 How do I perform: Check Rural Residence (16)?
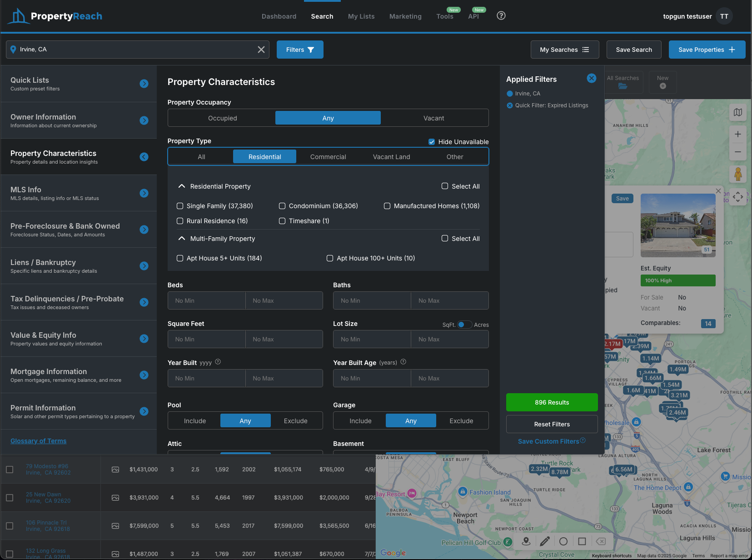(180, 221)
